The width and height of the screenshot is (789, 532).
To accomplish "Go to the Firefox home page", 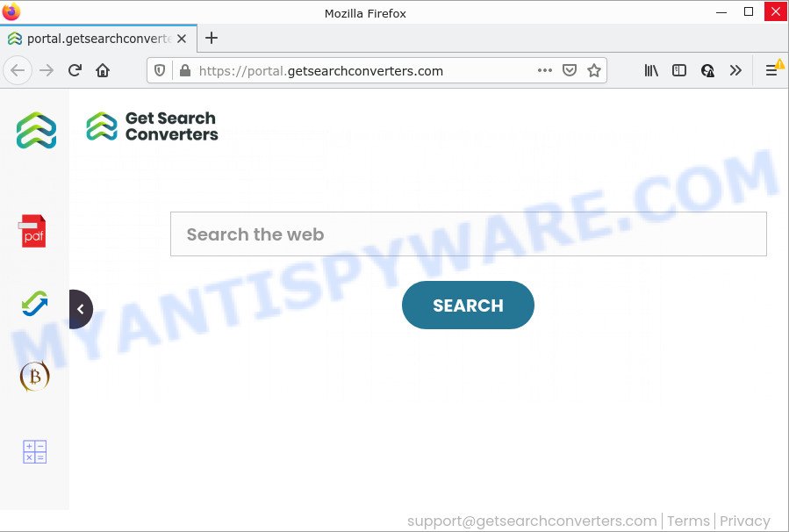I will point(103,70).
